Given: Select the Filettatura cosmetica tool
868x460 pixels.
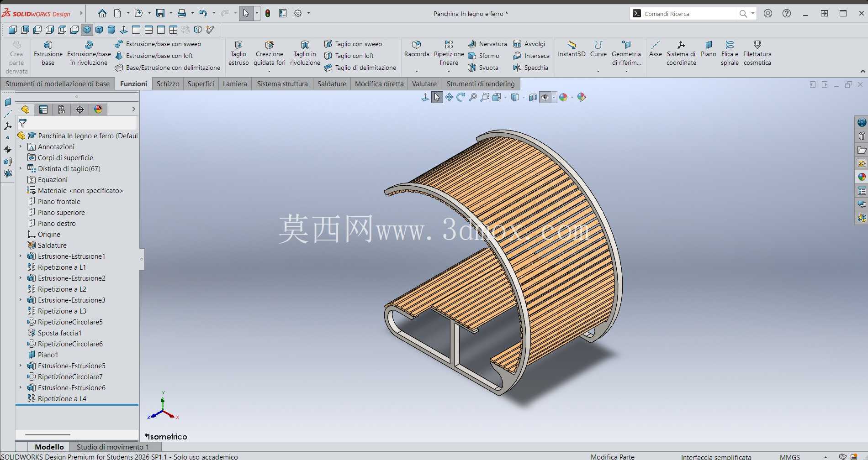Looking at the screenshot, I should point(757,53).
